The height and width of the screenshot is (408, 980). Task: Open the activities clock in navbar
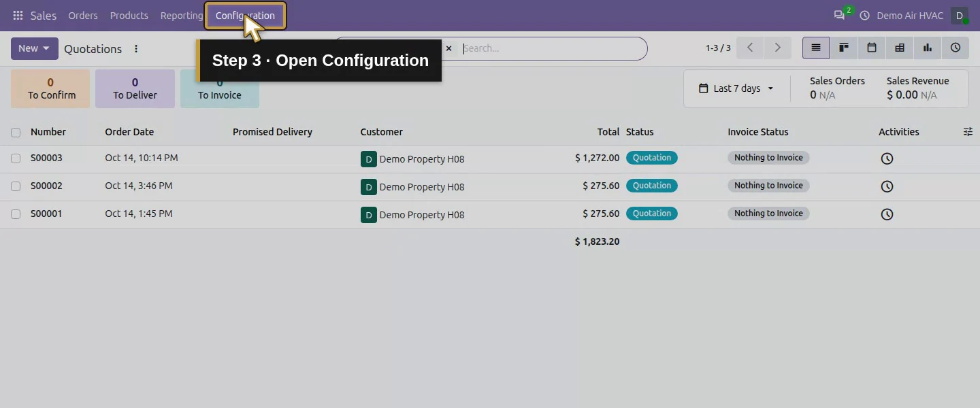point(865,16)
